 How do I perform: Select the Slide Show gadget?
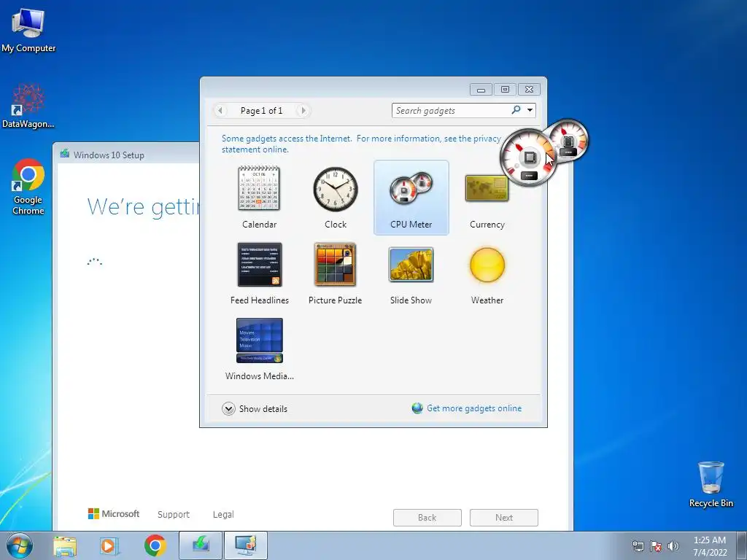411,273
